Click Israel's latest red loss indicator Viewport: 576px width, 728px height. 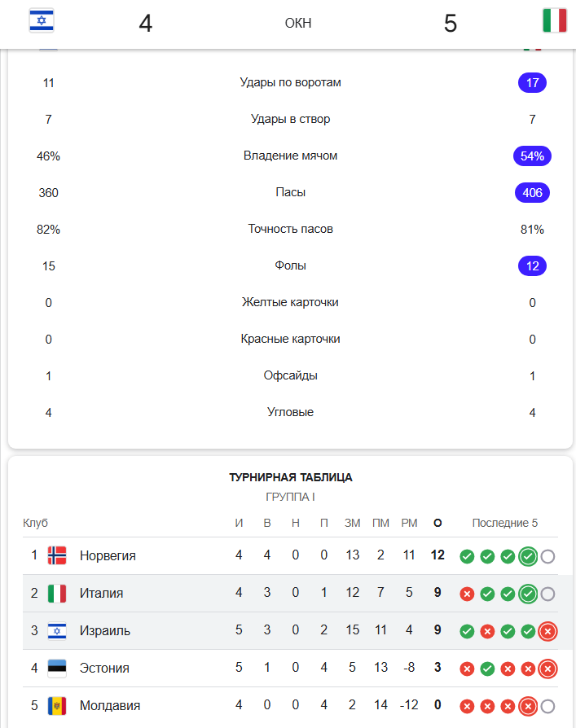pyautogui.click(x=547, y=631)
